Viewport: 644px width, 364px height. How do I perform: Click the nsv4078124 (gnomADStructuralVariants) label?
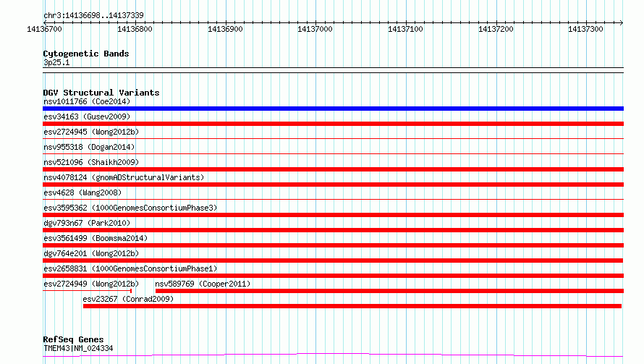(x=124, y=177)
